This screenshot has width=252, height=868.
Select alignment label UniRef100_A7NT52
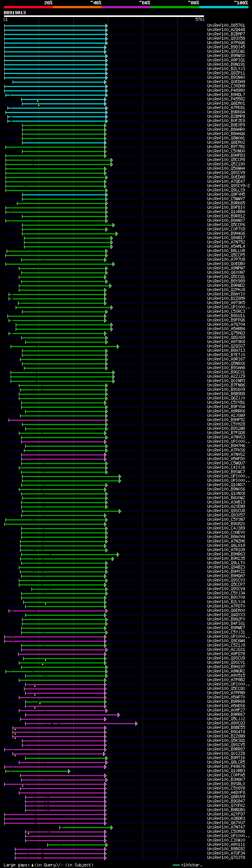pos(226,242)
